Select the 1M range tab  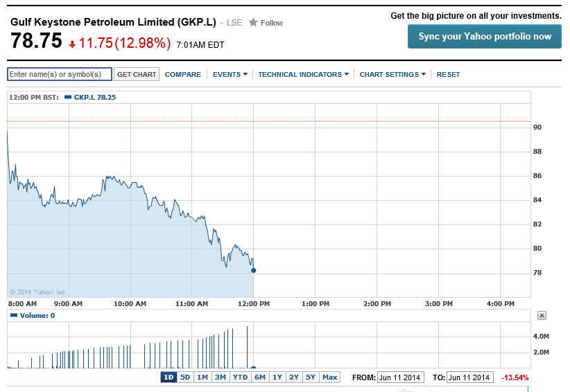pyautogui.click(x=202, y=377)
